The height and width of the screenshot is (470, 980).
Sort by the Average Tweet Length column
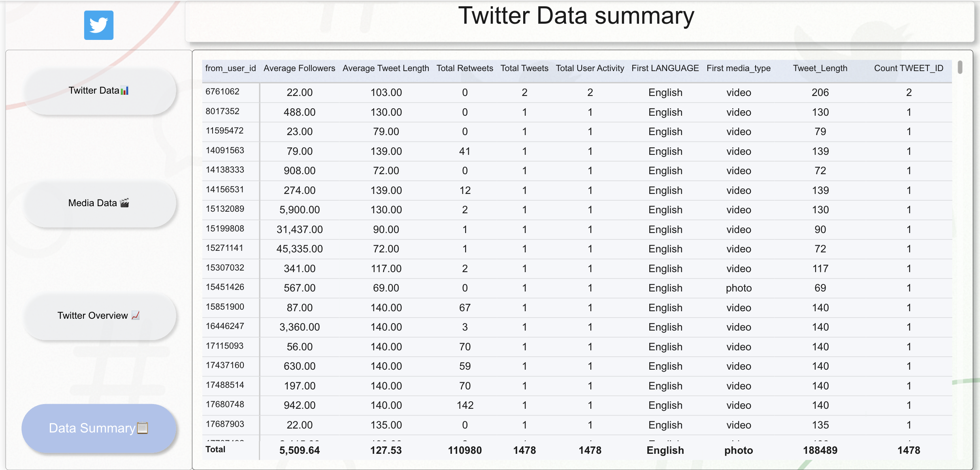tap(386, 68)
